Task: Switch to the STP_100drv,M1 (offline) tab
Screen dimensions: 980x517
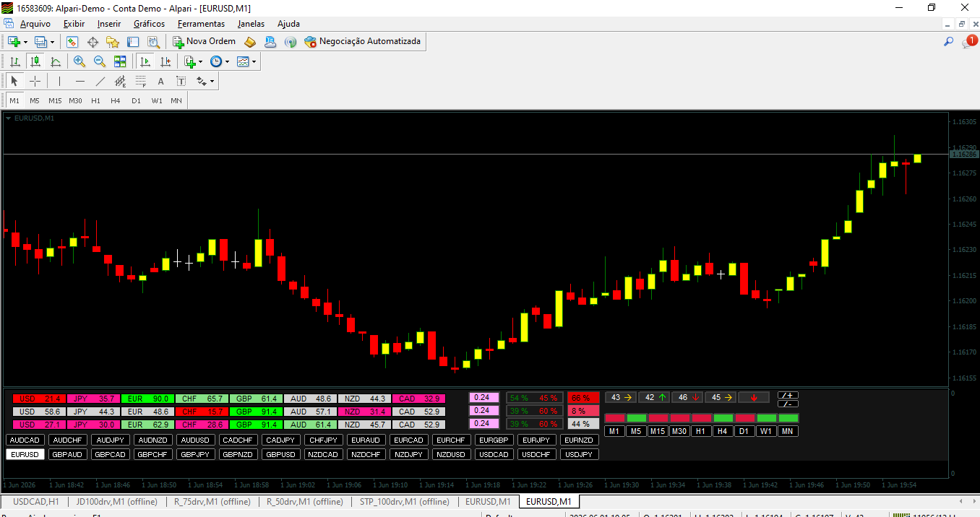Action: (x=405, y=501)
